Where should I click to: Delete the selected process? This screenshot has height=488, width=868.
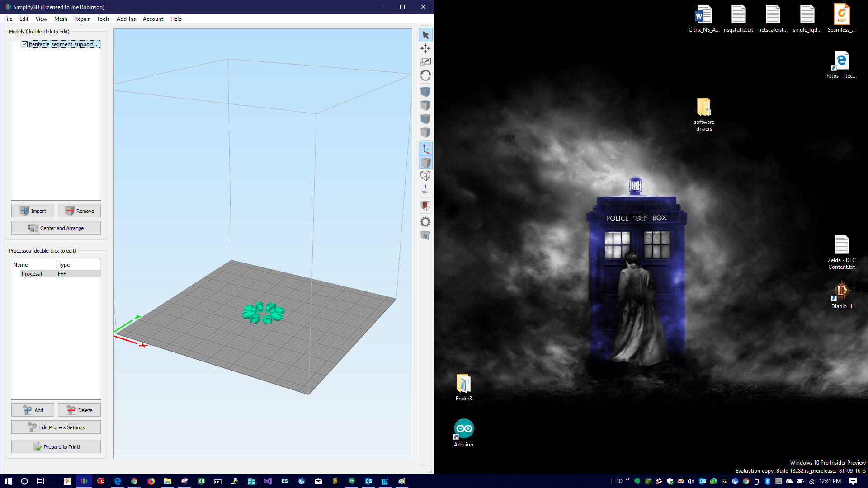pyautogui.click(x=79, y=410)
